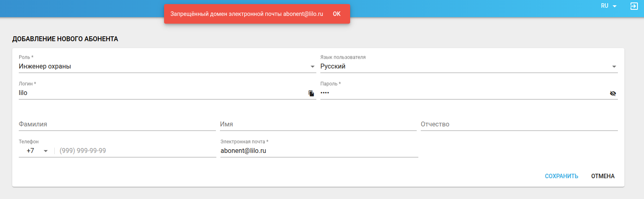
Task: Click the red error message text
Action: [246, 14]
